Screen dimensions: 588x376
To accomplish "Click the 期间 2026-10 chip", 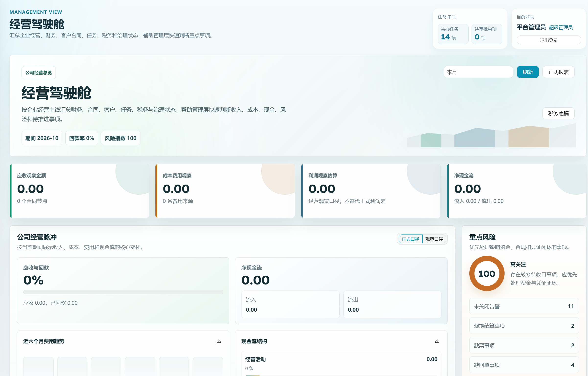I will click(x=42, y=138).
